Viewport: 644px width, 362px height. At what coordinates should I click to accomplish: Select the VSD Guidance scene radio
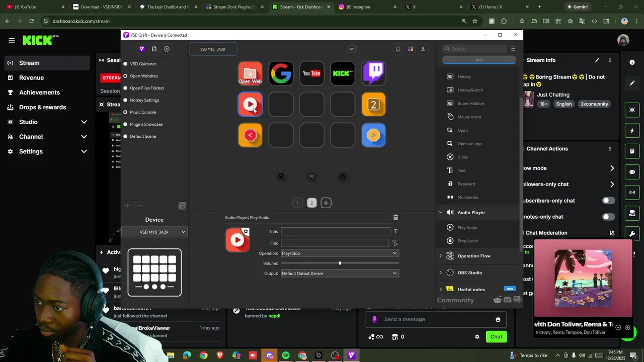125,64
